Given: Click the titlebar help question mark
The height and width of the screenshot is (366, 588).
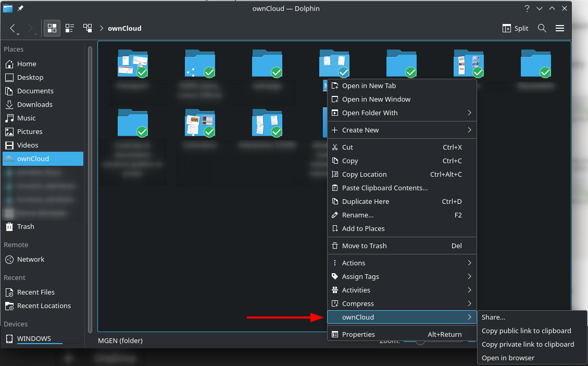Looking at the screenshot, I should (527, 8).
